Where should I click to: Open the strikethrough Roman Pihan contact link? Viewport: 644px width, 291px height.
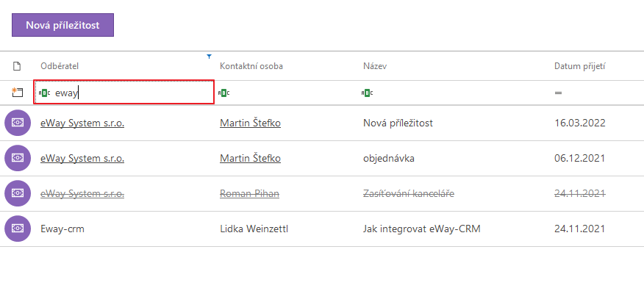[x=249, y=193]
